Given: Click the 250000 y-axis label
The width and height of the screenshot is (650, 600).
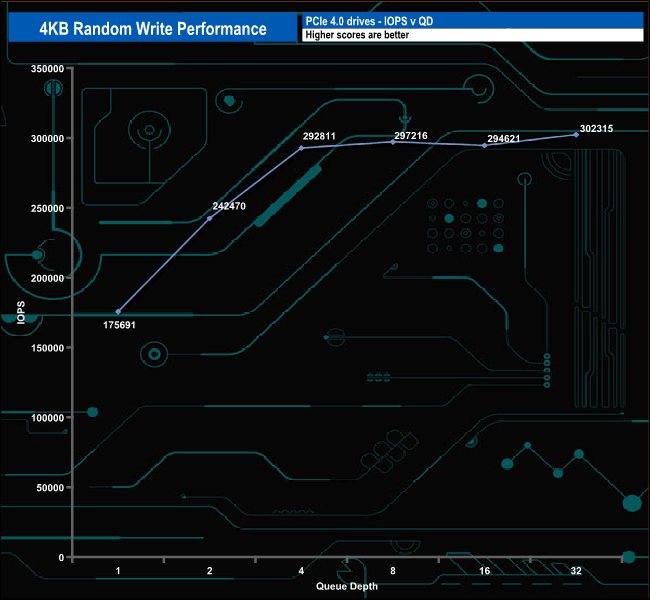Looking at the screenshot, I should 47,209.
